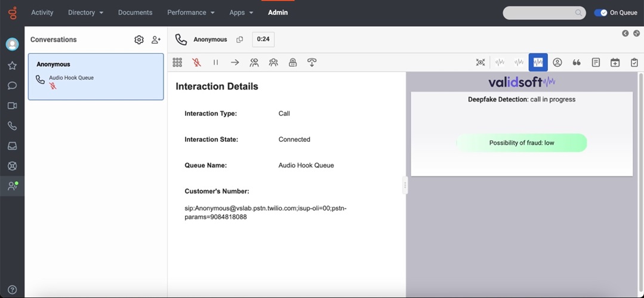Select the Anonymous conversation card
This screenshot has height=298, width=644.
pyautogui.click(x=95, y=76)
